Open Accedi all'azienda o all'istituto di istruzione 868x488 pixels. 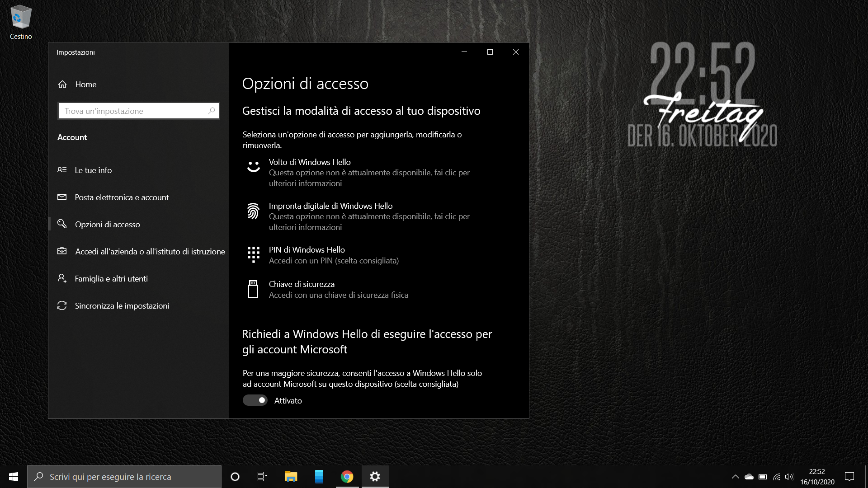point(139,252)
